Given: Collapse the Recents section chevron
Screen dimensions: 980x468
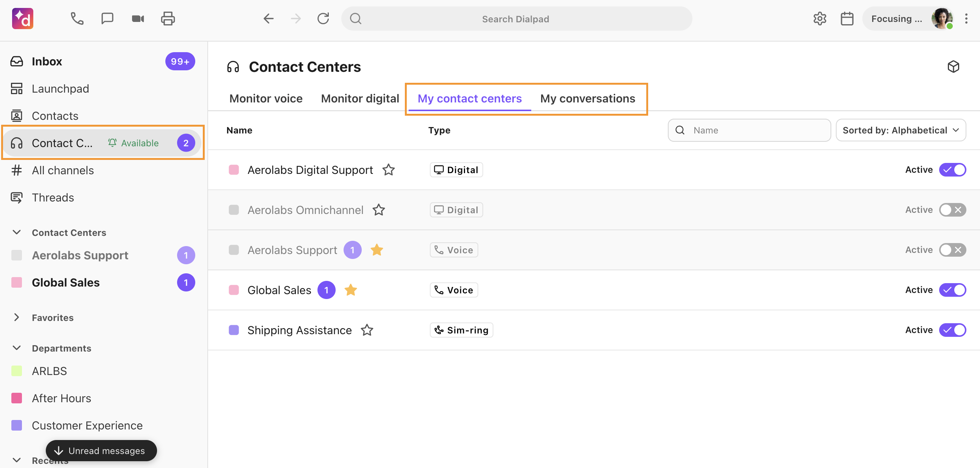Looking at the screenshot, I should [17, 460].
